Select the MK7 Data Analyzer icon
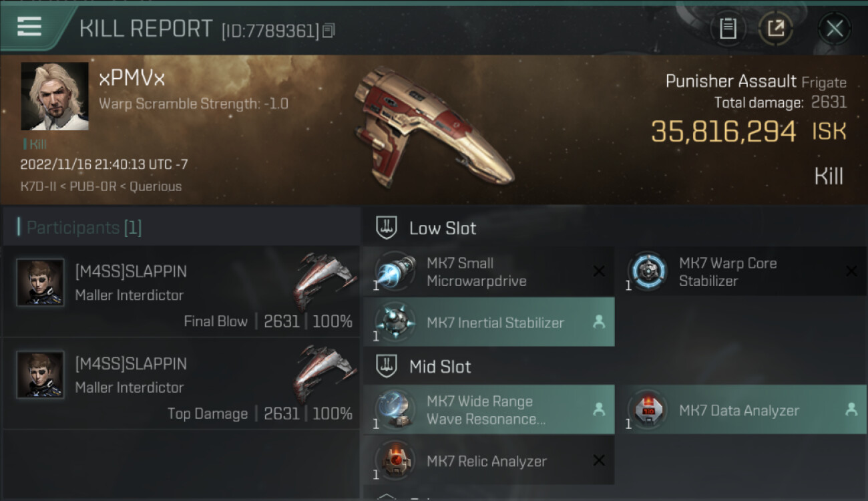868x501 pixels. [x=648, y=410]
